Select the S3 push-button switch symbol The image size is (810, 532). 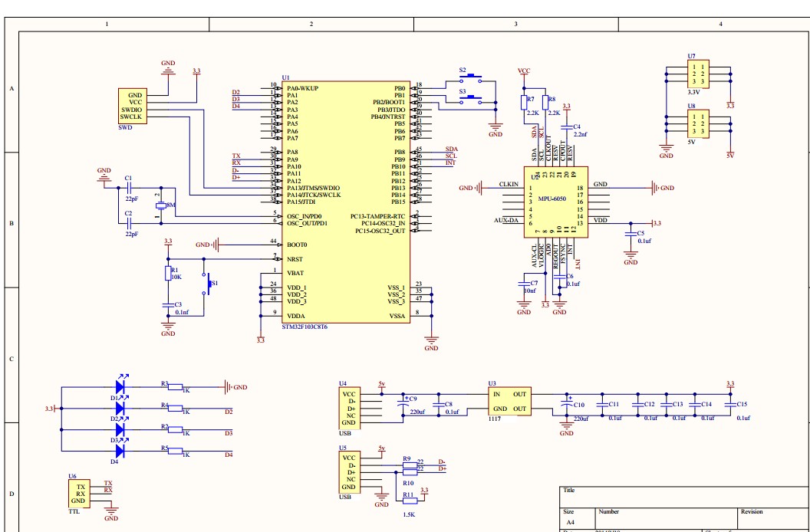(471, 100)
